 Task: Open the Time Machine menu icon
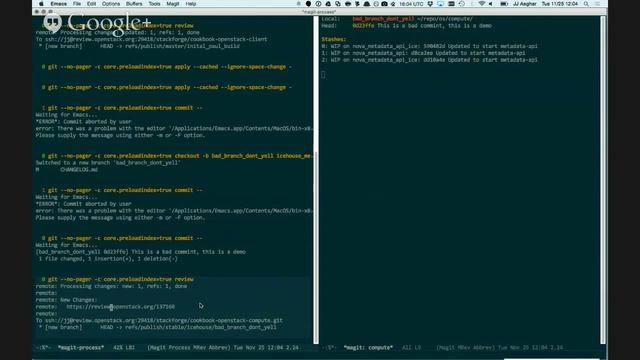[462, 4]
